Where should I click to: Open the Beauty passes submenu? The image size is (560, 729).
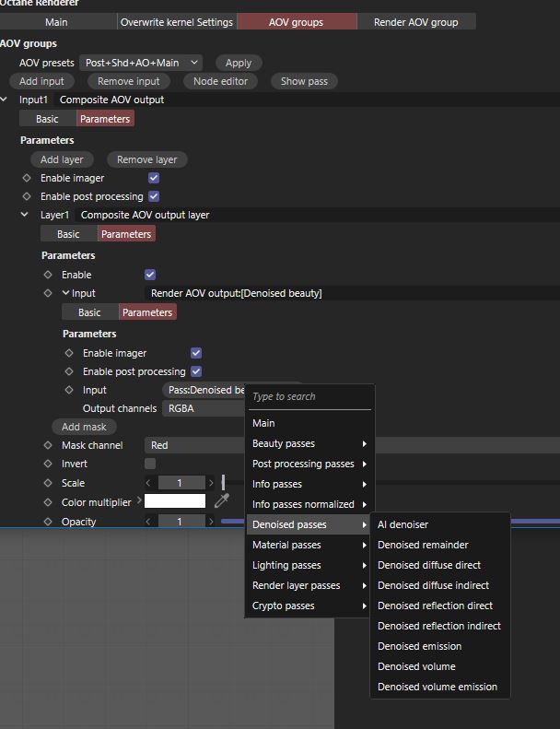pos(308,443)
